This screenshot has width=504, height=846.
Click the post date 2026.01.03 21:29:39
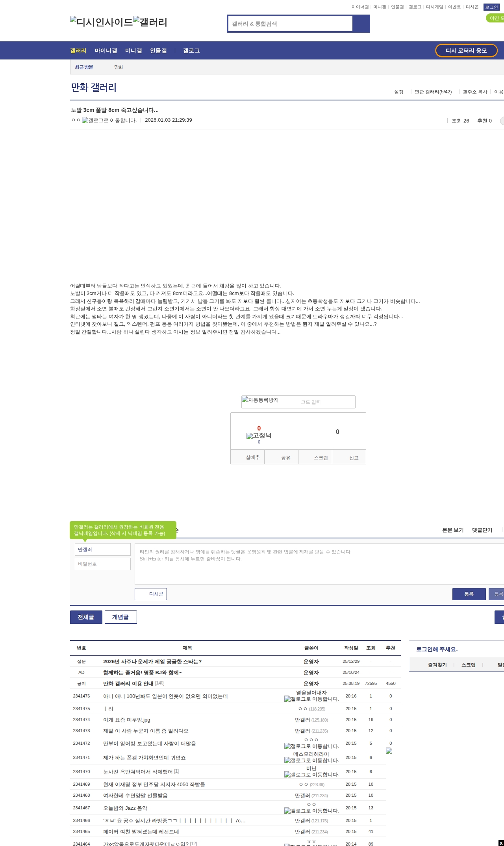169,120
